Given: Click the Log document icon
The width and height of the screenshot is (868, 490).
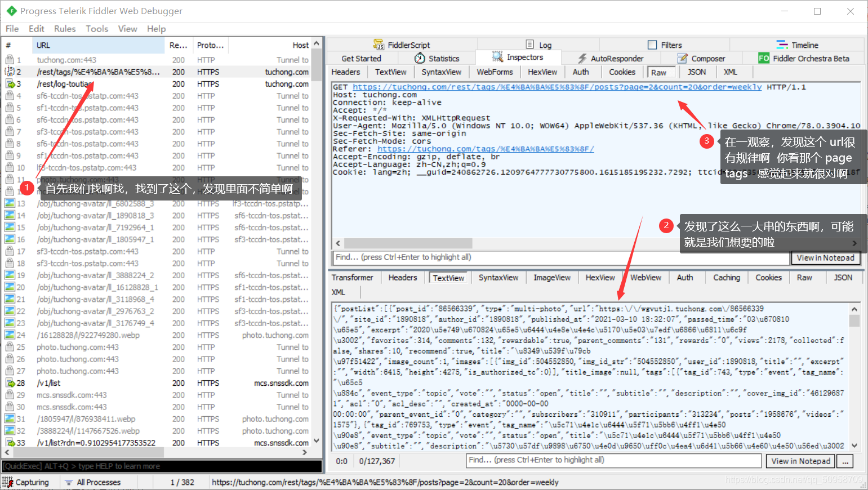Looking at the screenshot, I should 529,44.
